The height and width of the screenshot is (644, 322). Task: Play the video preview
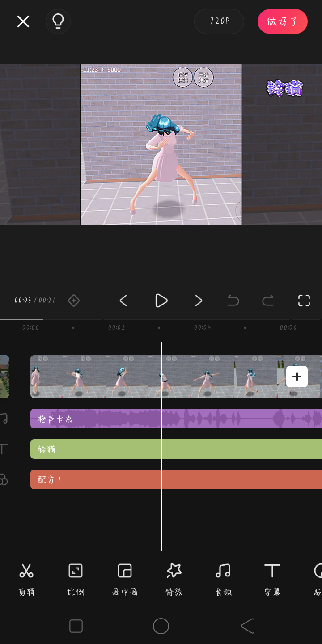click(161, 301)
